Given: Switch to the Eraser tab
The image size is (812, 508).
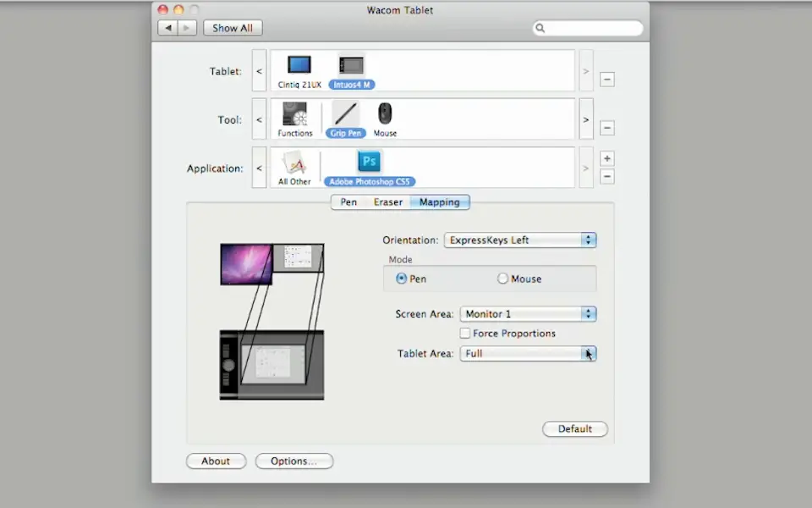Looking at the screenshot, I should point(388,202).
